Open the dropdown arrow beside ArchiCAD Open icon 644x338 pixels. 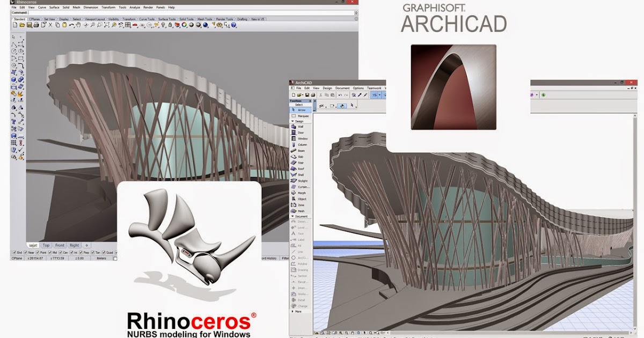(x=303, y=95)
